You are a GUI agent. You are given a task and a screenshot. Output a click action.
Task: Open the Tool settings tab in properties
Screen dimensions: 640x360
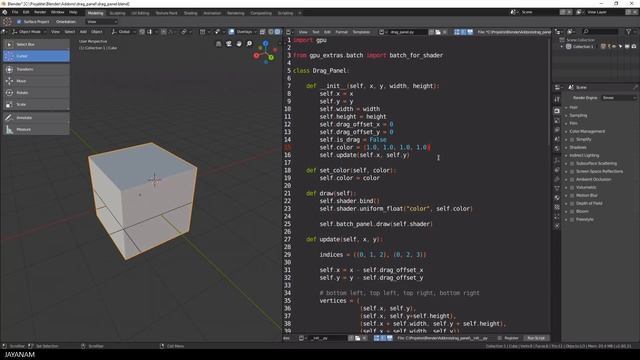557,99
